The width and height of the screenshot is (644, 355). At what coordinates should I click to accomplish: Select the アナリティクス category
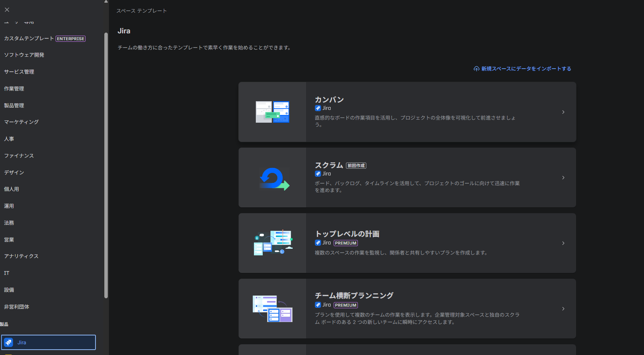[21, 256]
